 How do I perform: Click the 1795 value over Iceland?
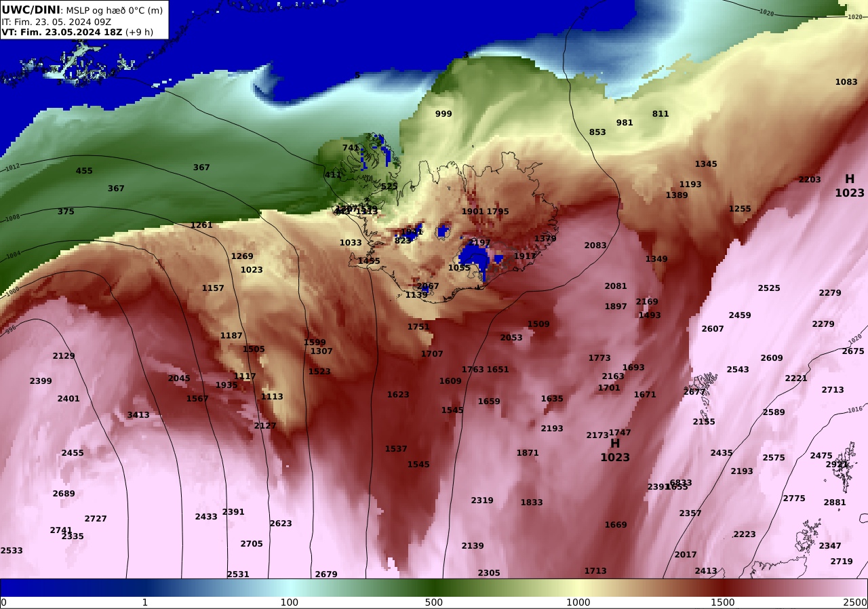pyautogui.click(x=498, y=212)
